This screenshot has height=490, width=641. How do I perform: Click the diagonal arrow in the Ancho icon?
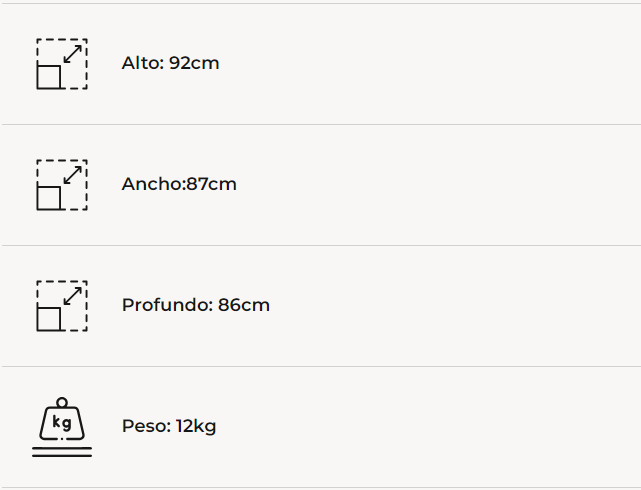(72, 175)
